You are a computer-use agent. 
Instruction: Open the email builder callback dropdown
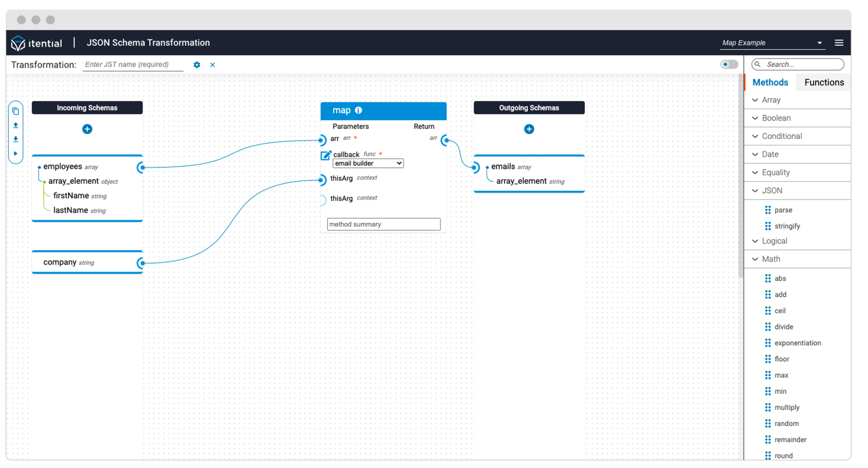click(367, 163)
